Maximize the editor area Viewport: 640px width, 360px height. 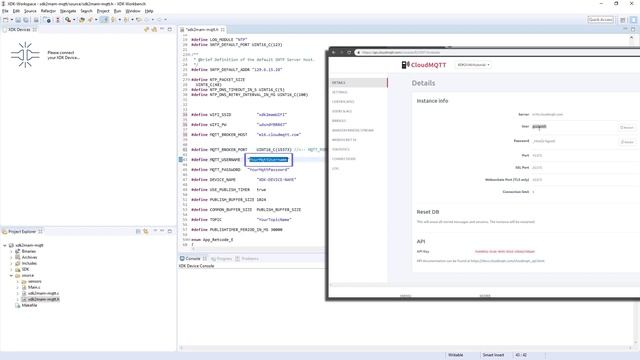click(633, 29)
